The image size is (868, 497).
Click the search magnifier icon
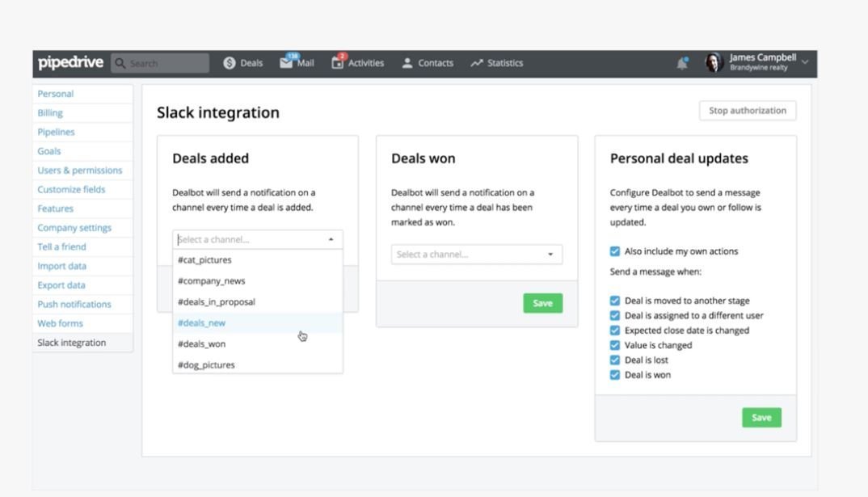coord(120,63)
